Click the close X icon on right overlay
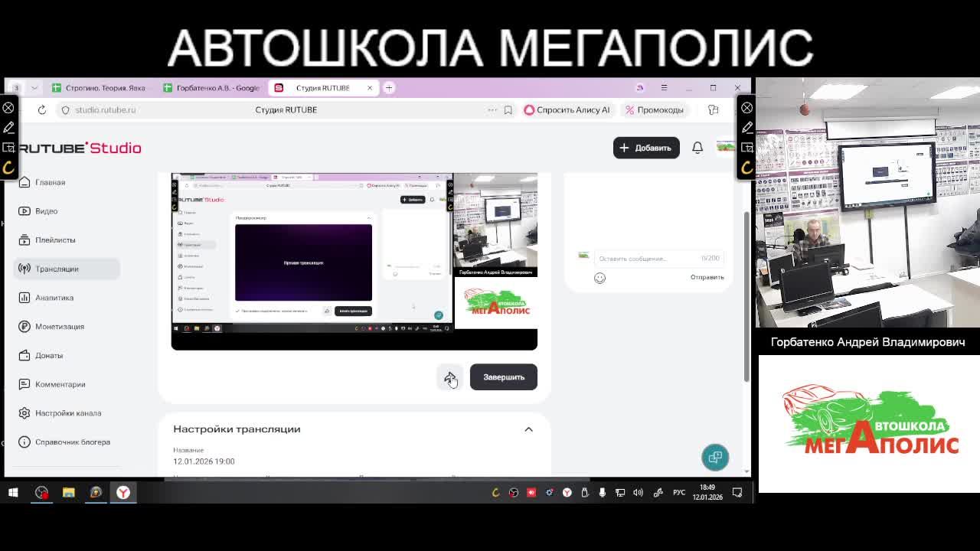 coord(747,108)
